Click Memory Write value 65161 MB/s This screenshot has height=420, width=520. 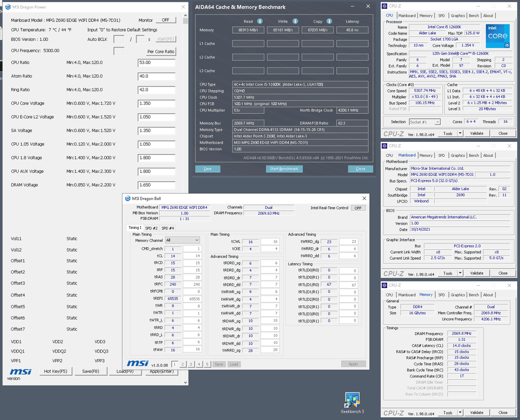point(283,30)
